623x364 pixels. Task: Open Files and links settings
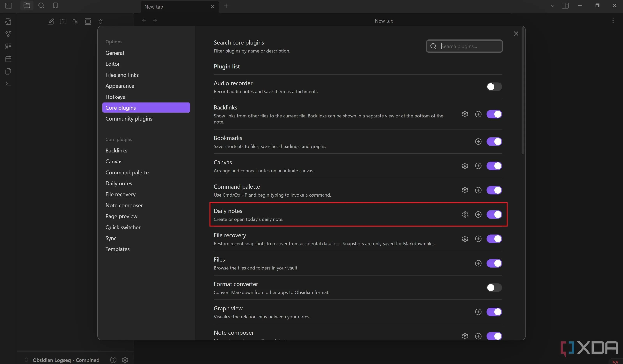[x=146, y=75]
